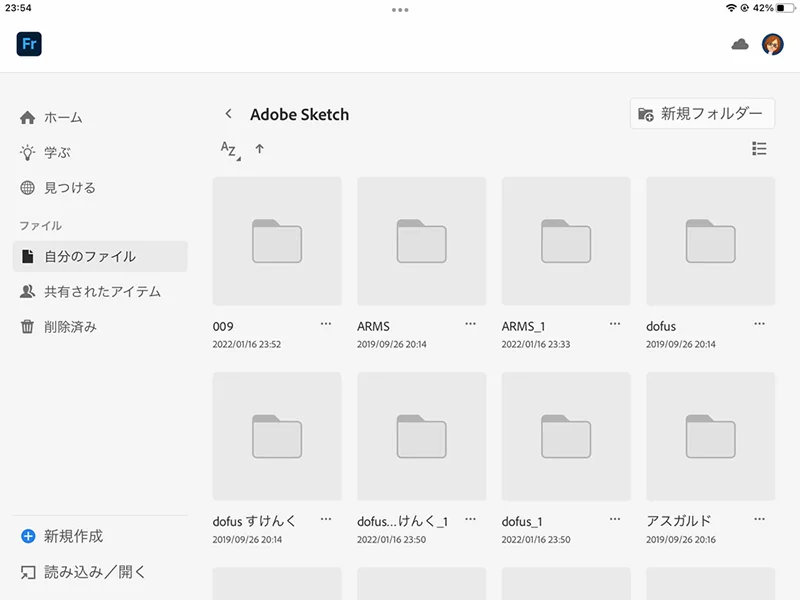
Task: Open 学ぶ section in sidebar
Action: click(x=57, y=153)
